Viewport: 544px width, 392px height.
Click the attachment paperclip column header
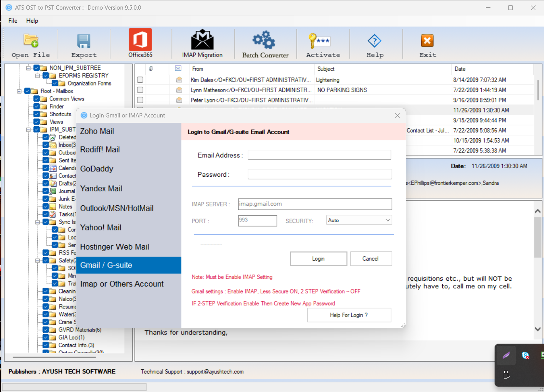click(151, 69)
